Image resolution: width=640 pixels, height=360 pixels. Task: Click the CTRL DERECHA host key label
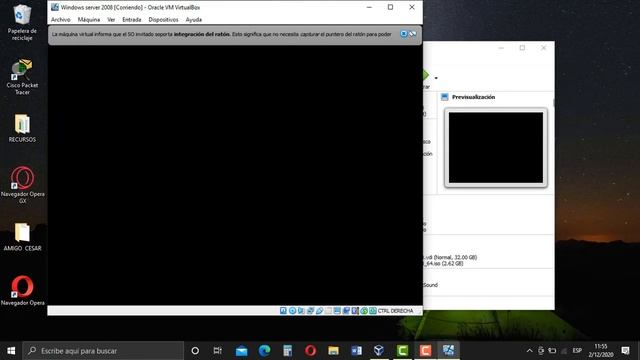[x=395, y=311]
